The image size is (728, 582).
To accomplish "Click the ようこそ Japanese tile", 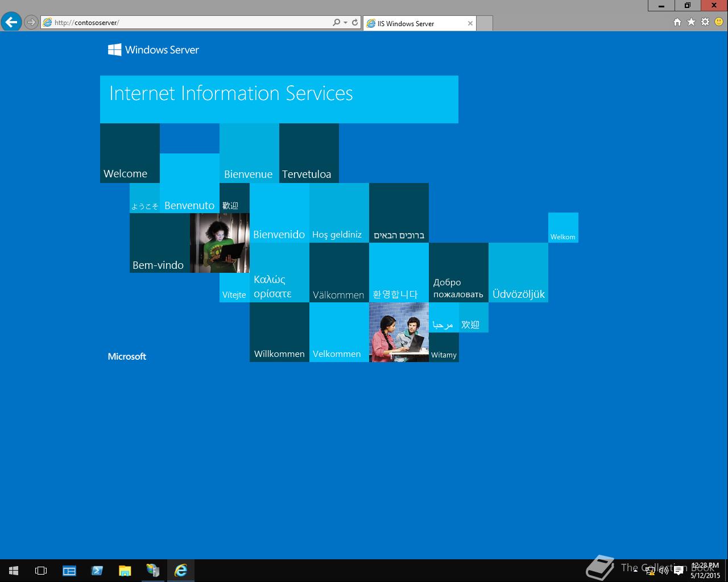I will tap(144, 198).
